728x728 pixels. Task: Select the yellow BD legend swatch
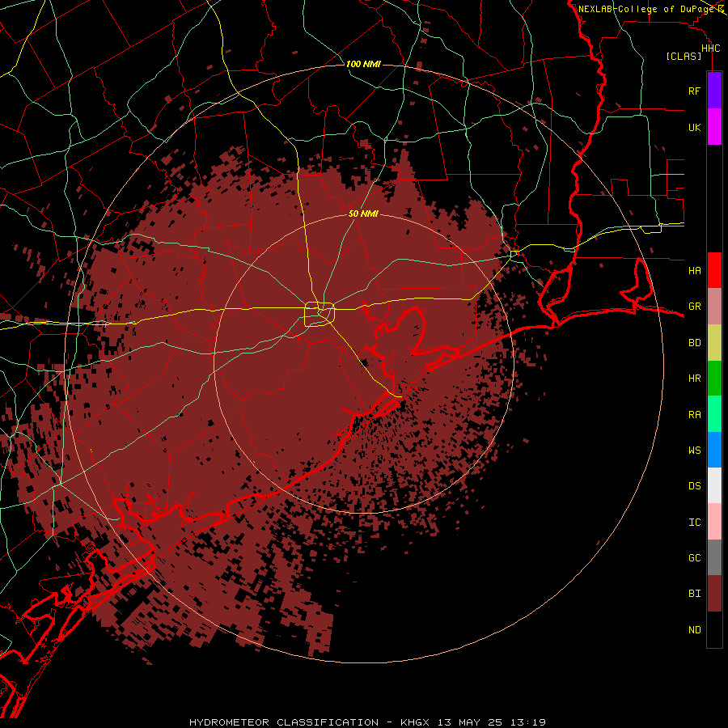(714, 342)
